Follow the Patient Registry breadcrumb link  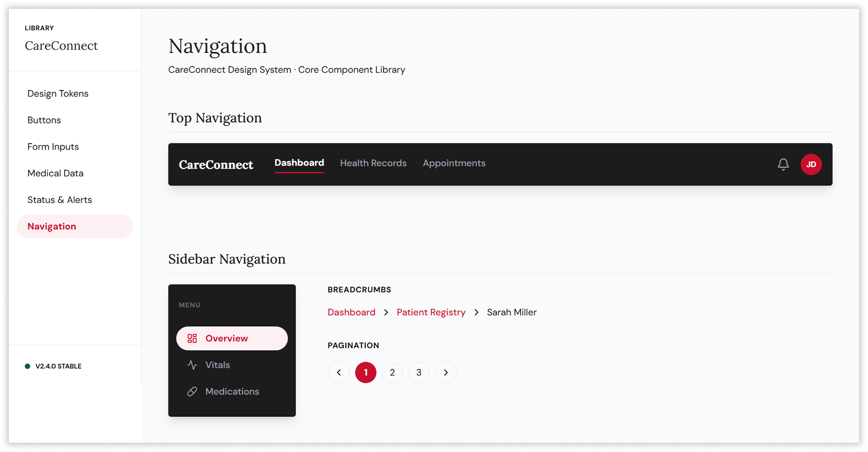click(x=431, y=312)
